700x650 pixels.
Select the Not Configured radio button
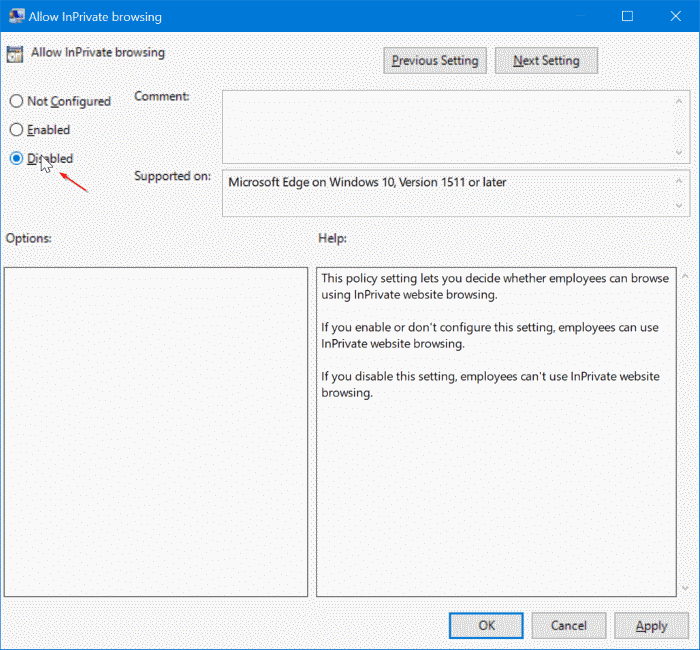pyautogui.click(x=15, y=101)
